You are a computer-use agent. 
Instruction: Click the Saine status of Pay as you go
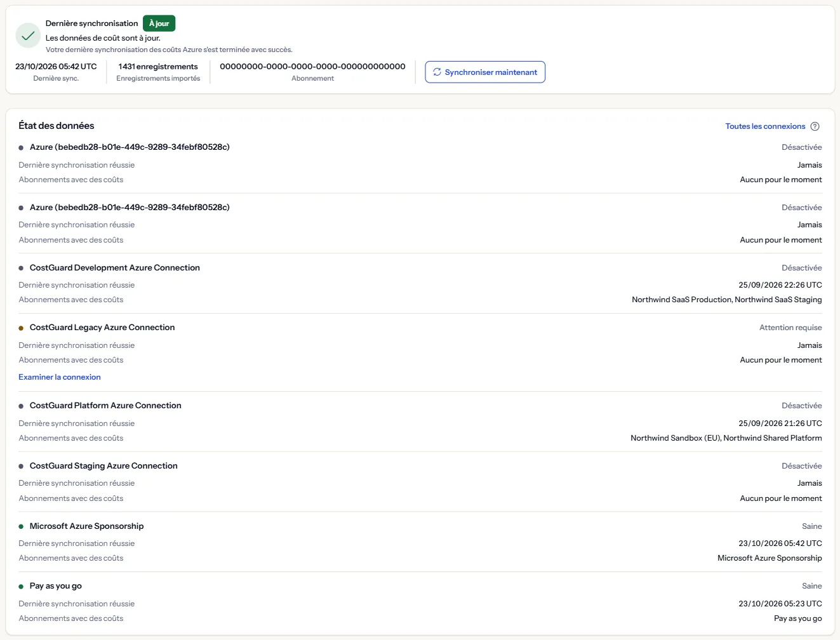812,586
